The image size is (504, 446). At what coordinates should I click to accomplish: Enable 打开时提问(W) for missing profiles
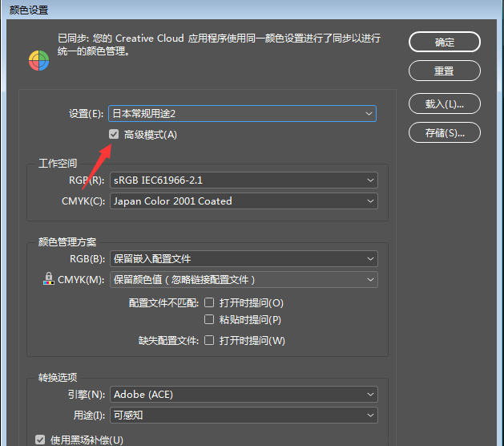click(x=209, y=340)
